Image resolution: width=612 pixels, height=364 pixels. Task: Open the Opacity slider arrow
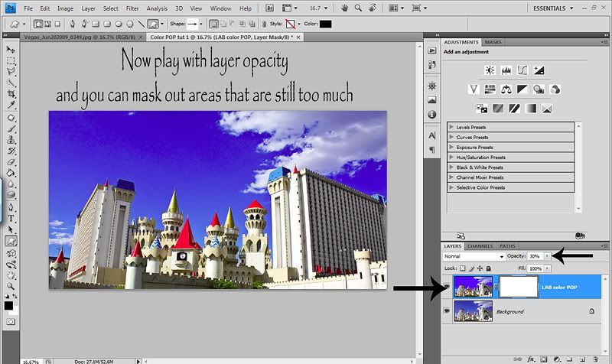coord(548,256)
